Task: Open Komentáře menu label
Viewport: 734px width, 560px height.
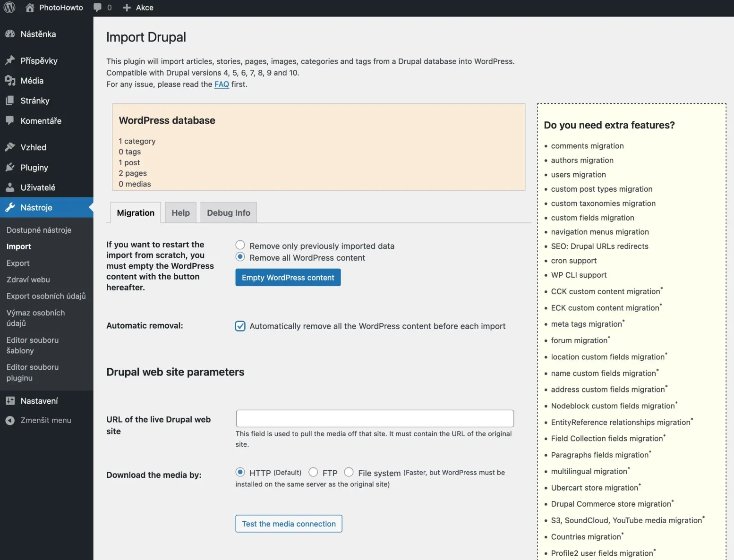Action: tap(41, 121)
